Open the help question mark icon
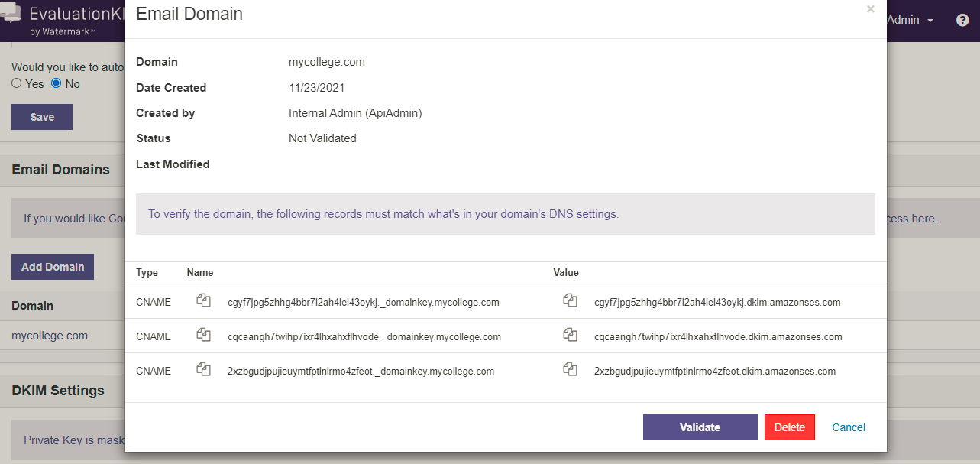 tap(962, 20)
